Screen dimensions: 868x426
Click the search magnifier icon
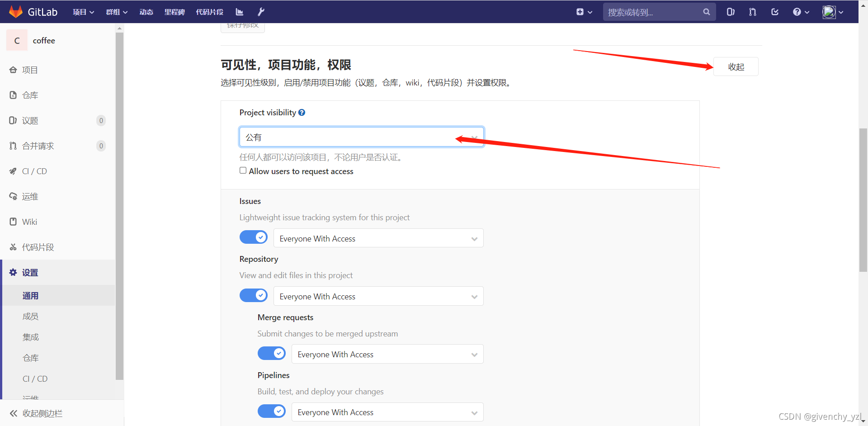point(706,12)
